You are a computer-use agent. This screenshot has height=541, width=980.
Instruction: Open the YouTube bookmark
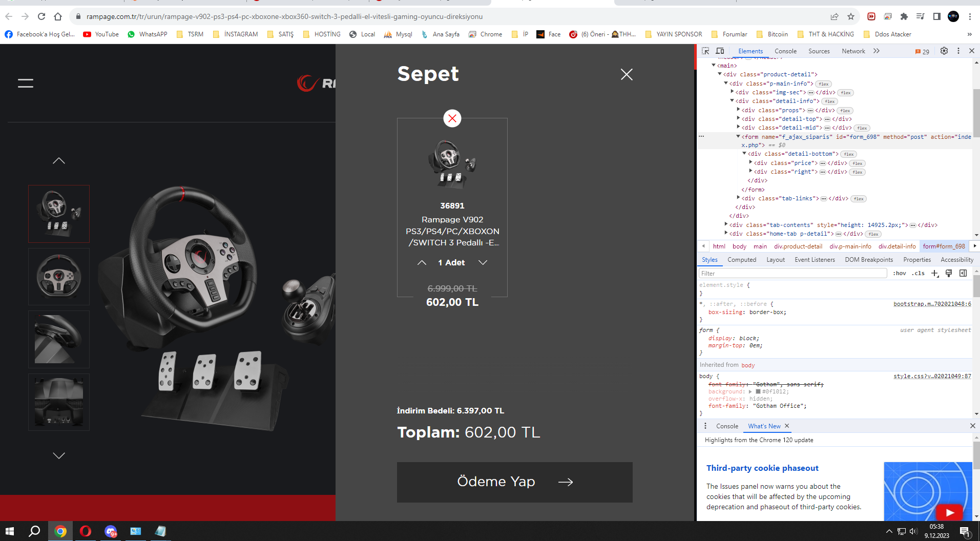pyautogui.click(x=101, y=34)
